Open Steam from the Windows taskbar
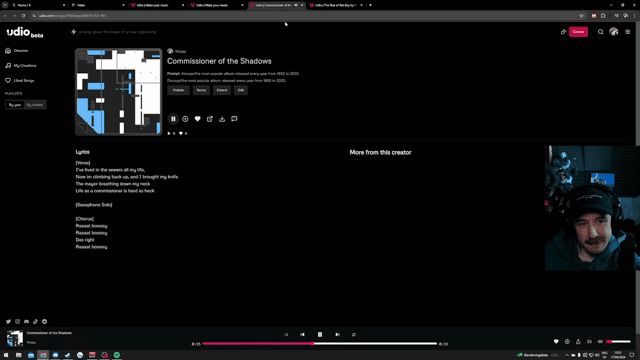The image size is (640, 360). tap(68, 355)
